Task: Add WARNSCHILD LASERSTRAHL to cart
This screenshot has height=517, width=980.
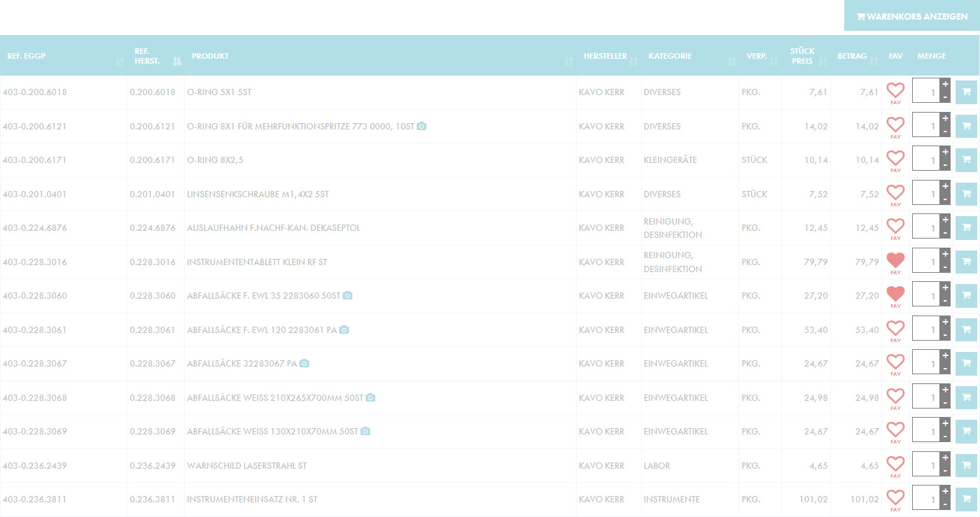Action: click(966, 465)
